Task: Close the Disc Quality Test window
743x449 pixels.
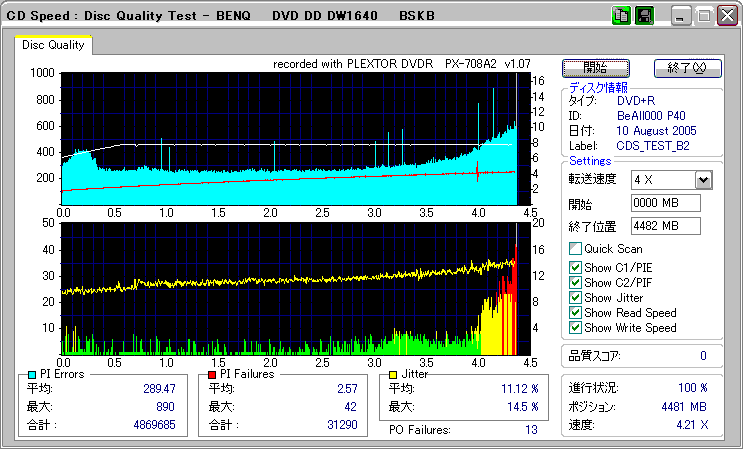Action: 726,16
